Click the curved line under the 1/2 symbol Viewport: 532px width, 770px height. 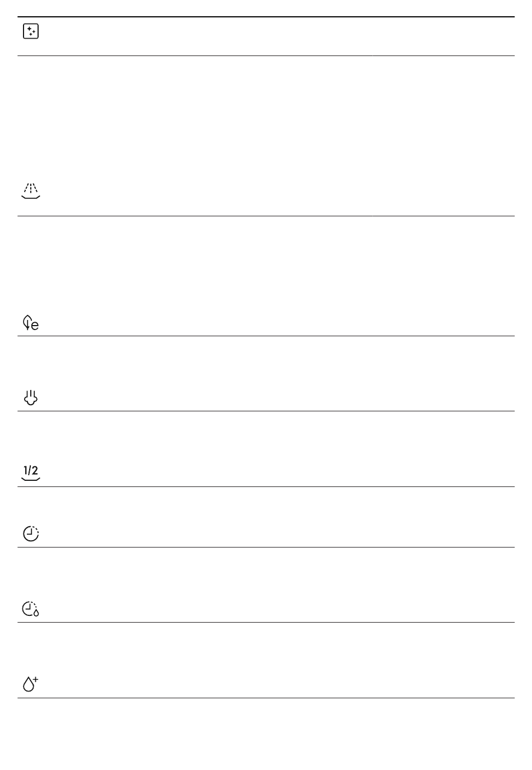(31, 479)
